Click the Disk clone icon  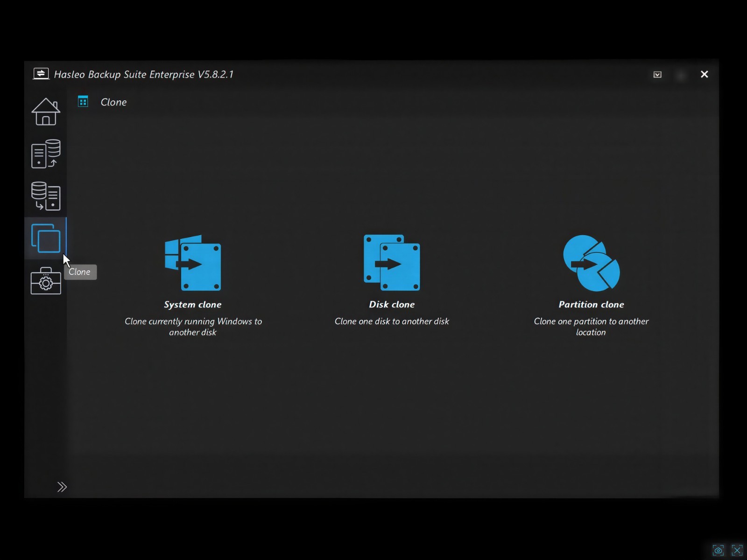click(392, 263)
